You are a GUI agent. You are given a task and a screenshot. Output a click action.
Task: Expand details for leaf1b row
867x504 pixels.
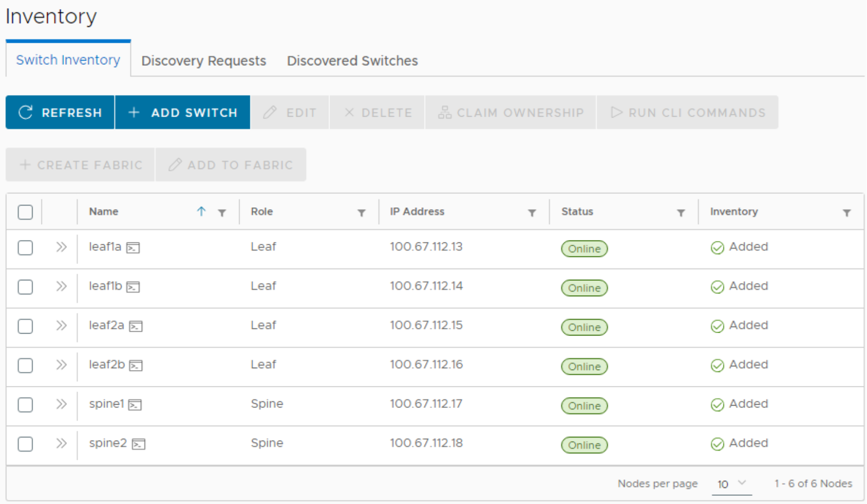61,287
